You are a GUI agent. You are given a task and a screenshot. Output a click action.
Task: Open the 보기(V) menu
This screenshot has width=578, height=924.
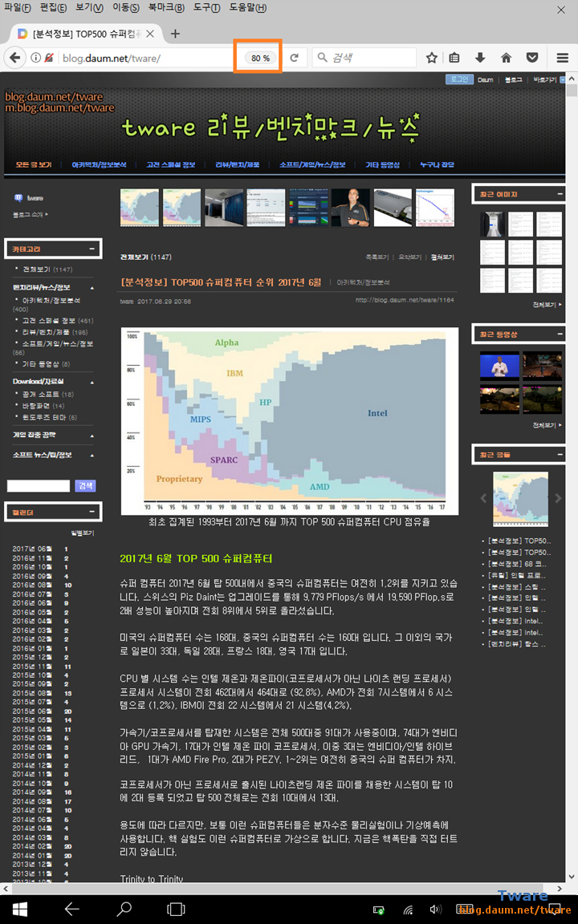[90, 8]
